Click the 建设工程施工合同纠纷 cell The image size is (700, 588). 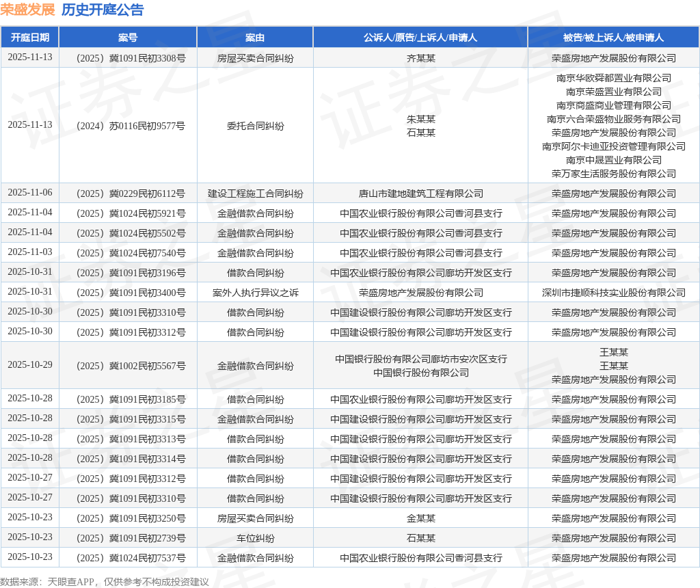[x=255, y=193]
